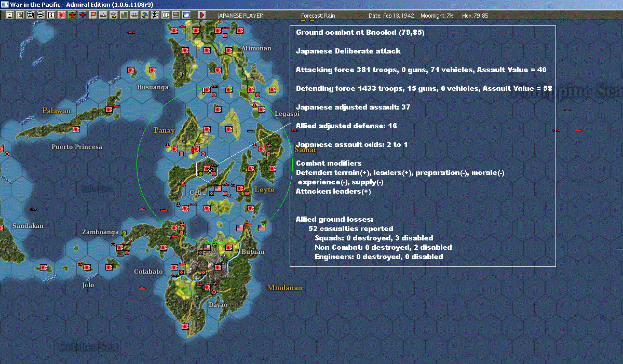
Task: Open the globe map toolbar icon
Action: 145,15
